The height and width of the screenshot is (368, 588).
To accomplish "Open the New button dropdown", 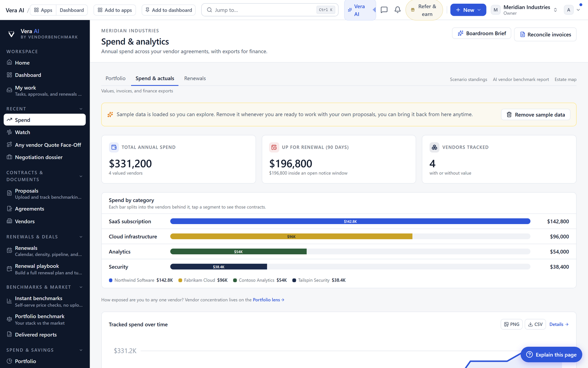I will 468,10.
